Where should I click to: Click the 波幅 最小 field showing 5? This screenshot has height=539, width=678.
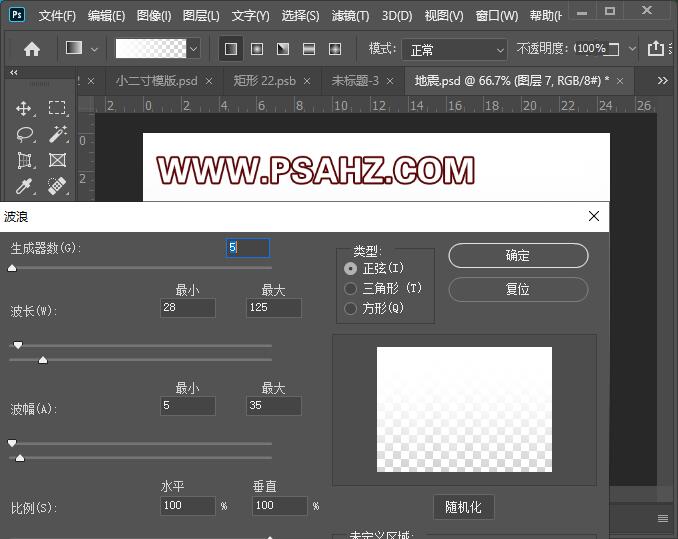(x=188, y=406)
